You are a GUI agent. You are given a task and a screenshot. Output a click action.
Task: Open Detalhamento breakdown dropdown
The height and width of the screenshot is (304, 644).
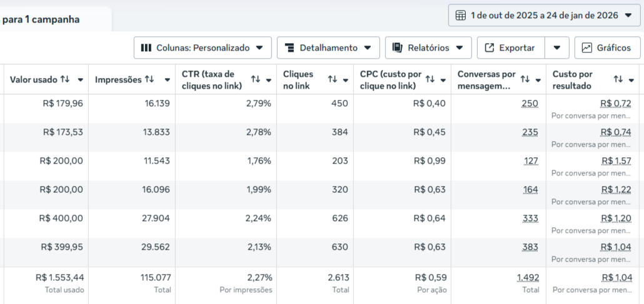point(328,48)
